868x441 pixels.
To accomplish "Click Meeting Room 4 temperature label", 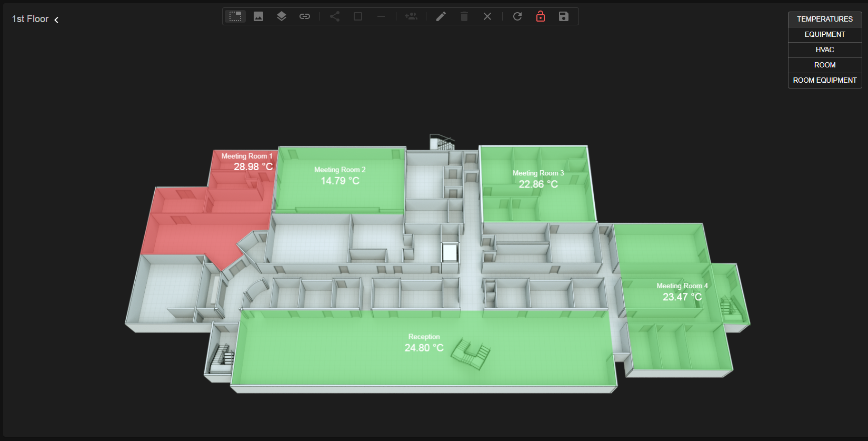I will point(682,297).
